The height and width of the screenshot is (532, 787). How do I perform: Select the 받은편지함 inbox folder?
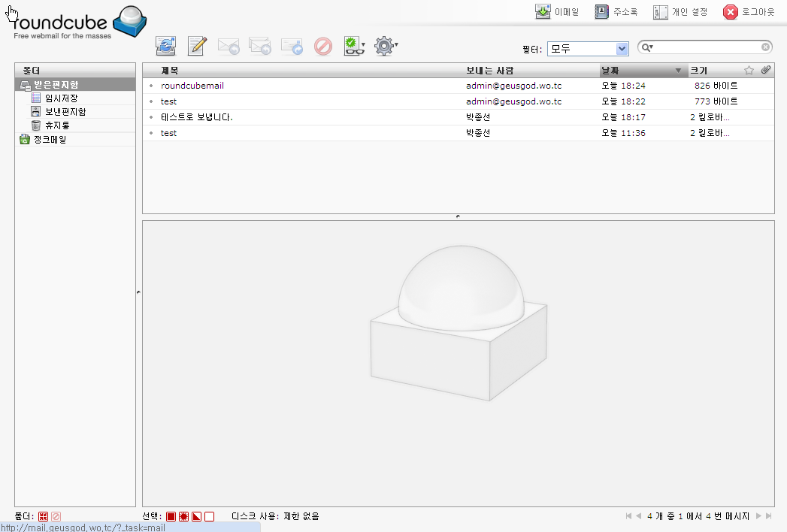click(x=75, y=85)
